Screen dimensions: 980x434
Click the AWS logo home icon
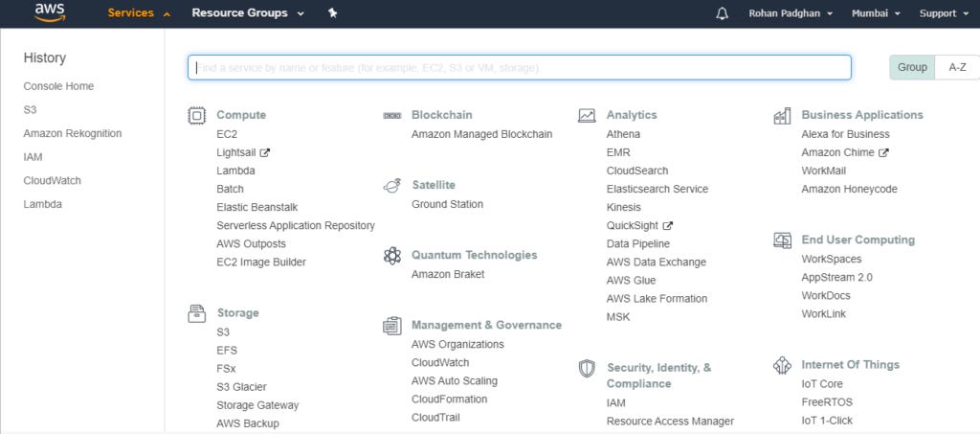[x=50, y=12]
